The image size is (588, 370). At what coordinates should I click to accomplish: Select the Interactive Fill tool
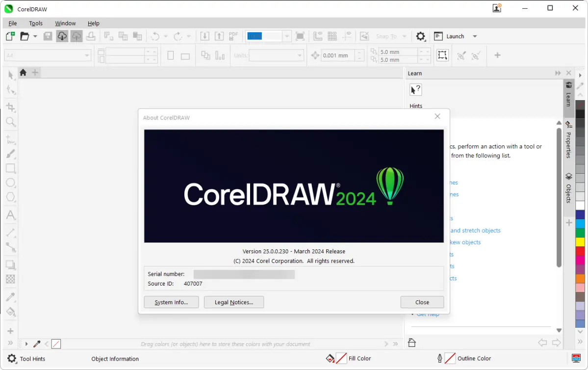click(10, 312)
